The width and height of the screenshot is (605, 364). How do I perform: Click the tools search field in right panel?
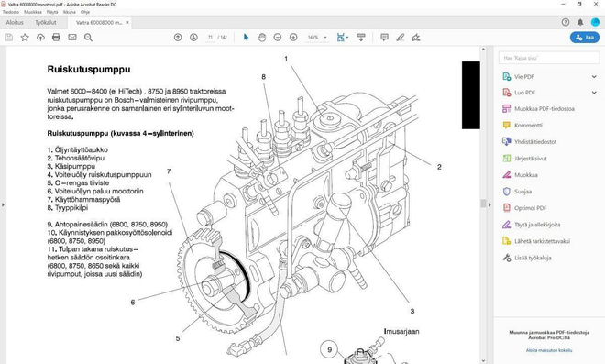point(549,58)
